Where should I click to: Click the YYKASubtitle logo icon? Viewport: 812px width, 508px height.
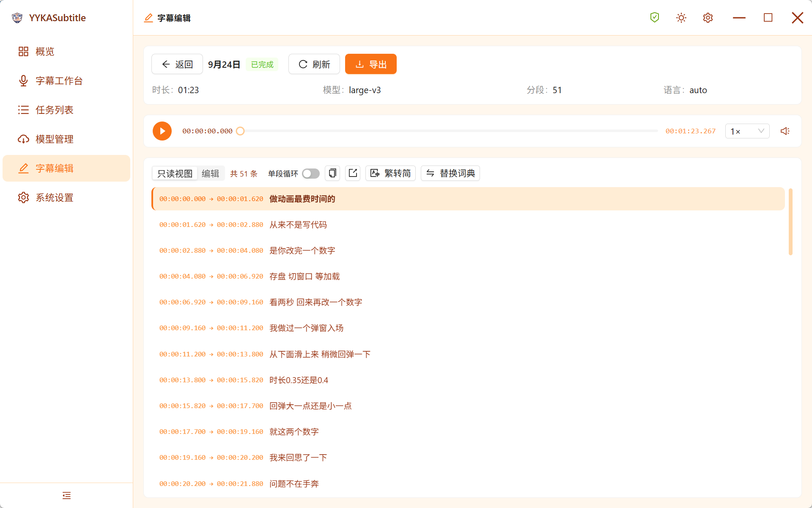[17, 18]
